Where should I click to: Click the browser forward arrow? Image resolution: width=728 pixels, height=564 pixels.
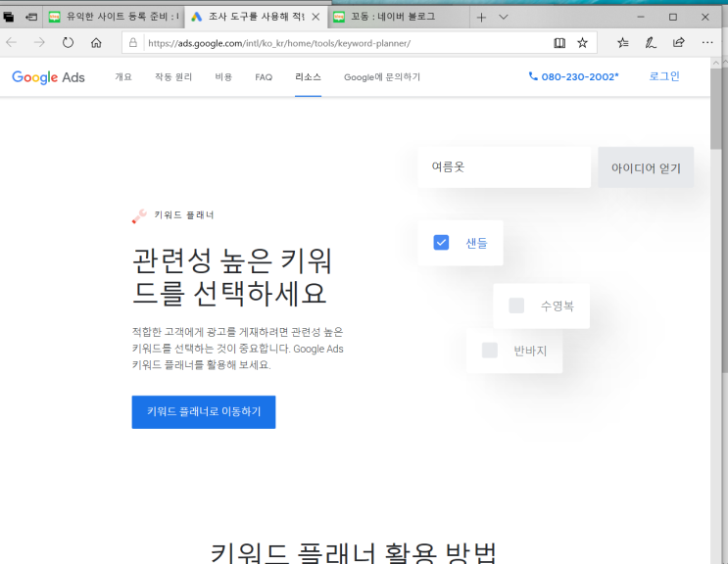point(39,43)
